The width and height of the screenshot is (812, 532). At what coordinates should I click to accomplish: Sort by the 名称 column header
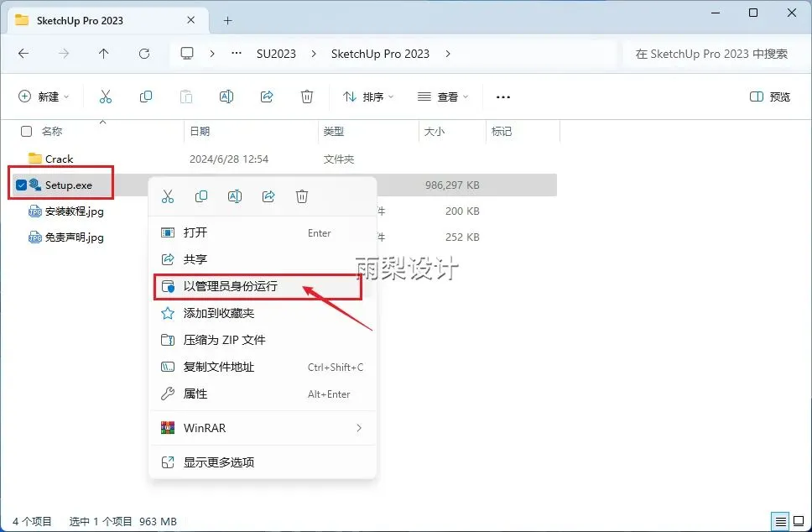pos(52,132)
